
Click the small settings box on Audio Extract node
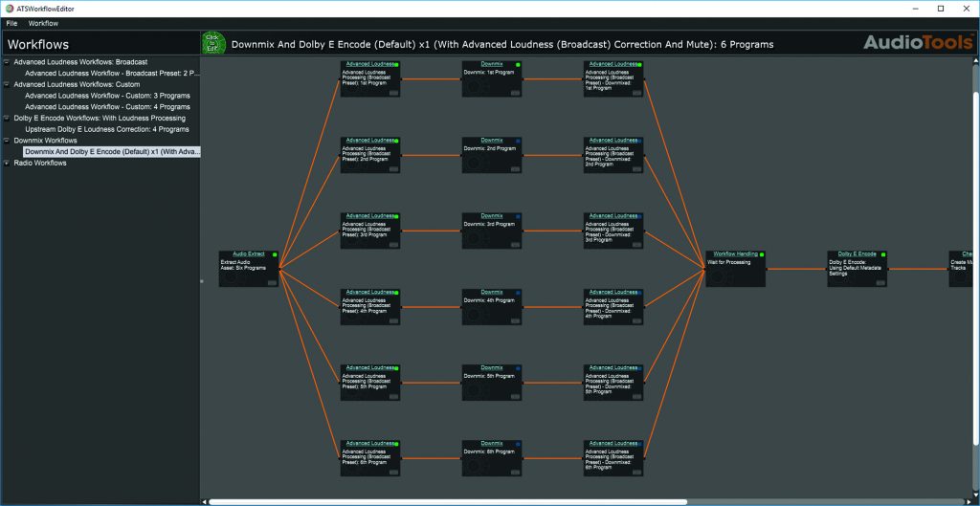[273, 282]
